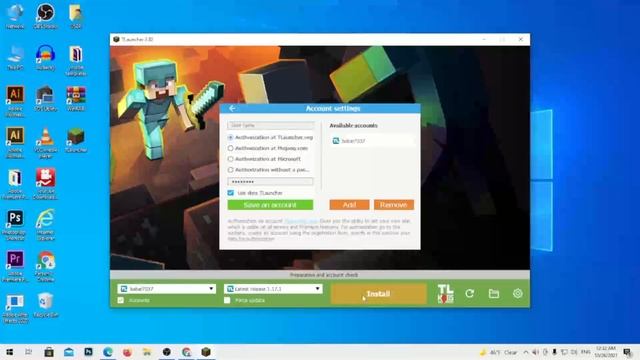640x360 pixels.
Task: Select Adobe Premiere Pro (Pr) desktop shortcut
Action: coord(15,267)
